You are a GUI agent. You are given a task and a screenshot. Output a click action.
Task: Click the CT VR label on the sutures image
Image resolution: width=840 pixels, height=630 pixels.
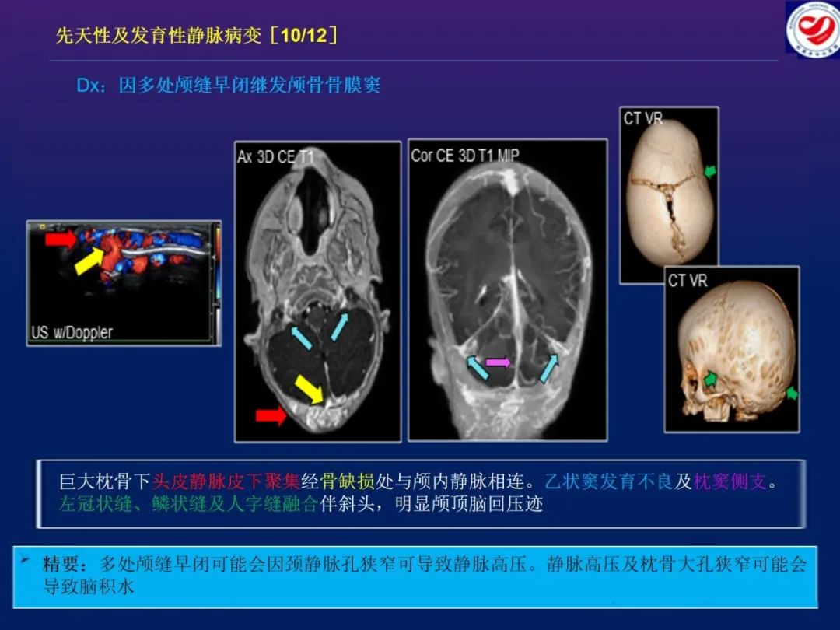click(x=643, y=118)
